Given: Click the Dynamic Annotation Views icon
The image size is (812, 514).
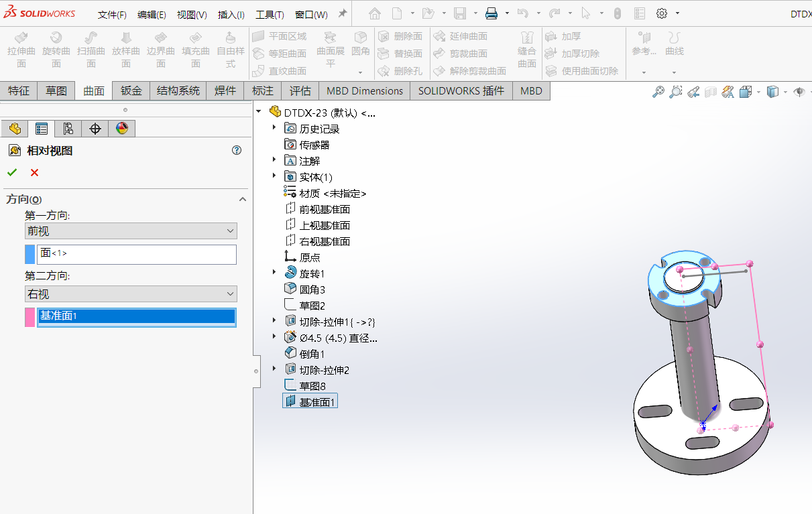Looking at the screenshot, I should (728, 92).
